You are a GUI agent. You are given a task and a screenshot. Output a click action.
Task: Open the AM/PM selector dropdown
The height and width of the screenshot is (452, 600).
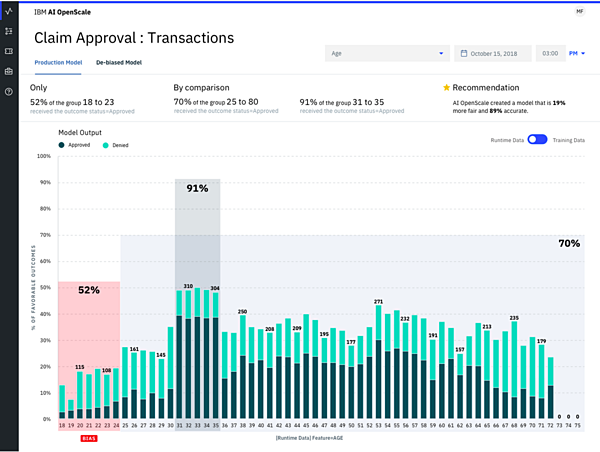click(578, 53)
